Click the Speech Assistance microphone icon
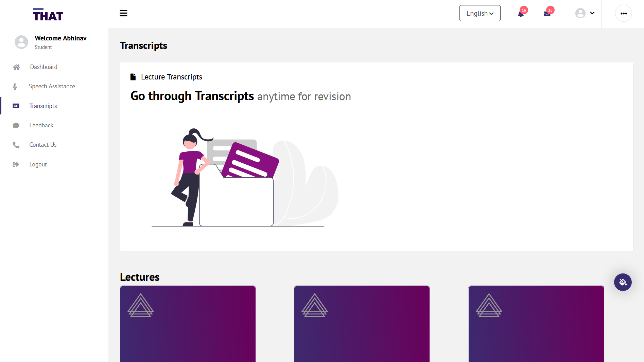The height and width of the screenshot is (362, 644). coord(15,87)
